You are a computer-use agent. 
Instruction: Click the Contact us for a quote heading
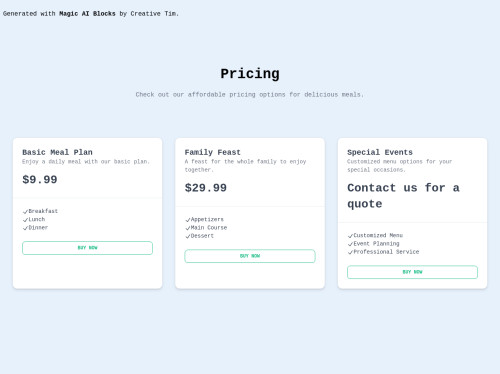(403, 196)
